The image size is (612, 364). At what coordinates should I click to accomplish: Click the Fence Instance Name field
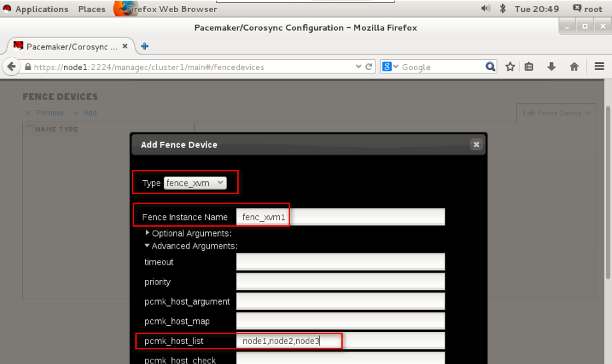(341, 217)
